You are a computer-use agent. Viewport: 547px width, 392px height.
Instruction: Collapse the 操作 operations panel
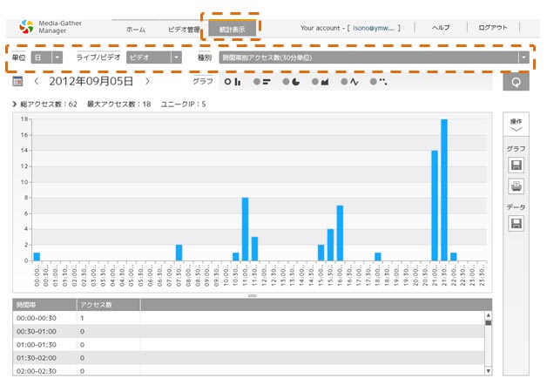coord(516,123)
